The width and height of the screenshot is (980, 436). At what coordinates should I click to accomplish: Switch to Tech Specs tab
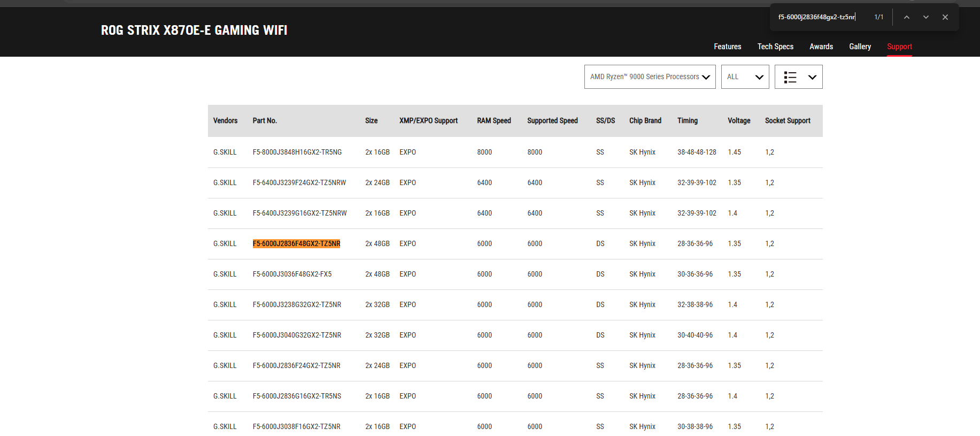click(x=775, y=47)
